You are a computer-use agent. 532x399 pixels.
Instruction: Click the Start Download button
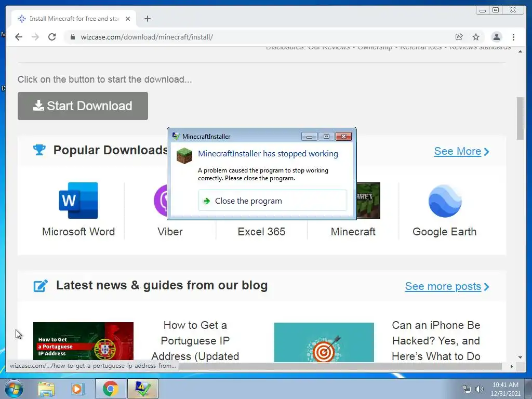coord(83,106)
